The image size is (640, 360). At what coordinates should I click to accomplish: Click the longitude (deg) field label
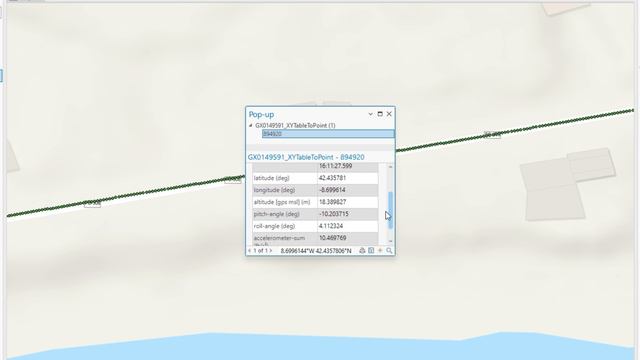pyautogui.click(x=274, y=190)
